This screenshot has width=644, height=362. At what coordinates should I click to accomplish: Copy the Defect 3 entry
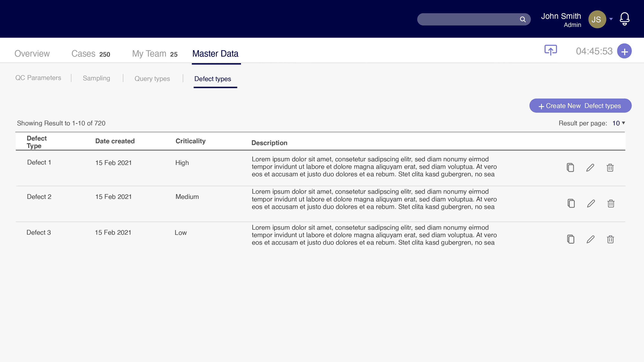pyautogui.click(x=570, y=239)
